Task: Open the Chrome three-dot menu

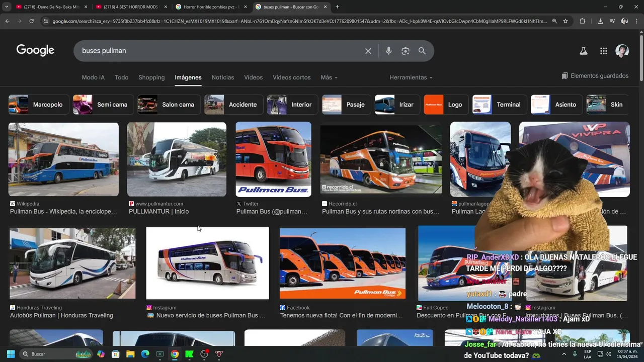Action: coord(637,21)
